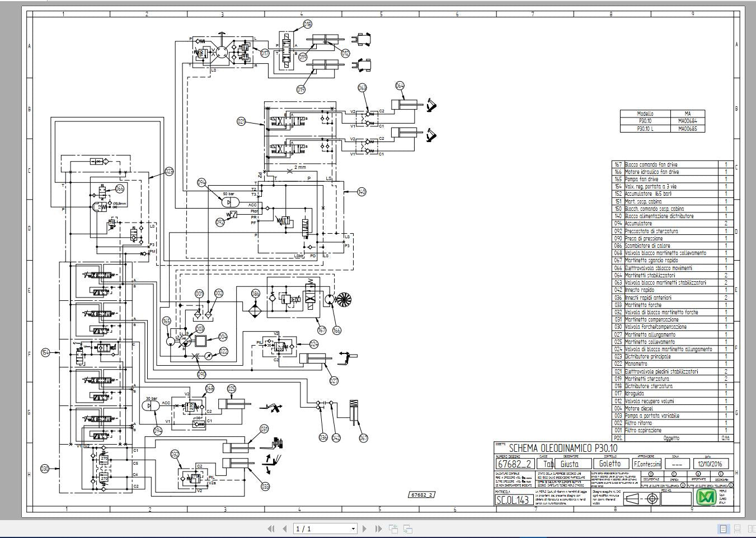
Task: Click the SC.OL.143 code box
Action: coord(513,500)
